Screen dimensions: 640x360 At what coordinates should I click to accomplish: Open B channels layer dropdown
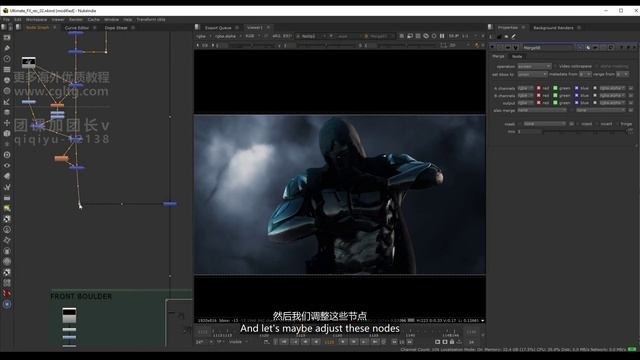pyautogui.click(x=525, y=96)
